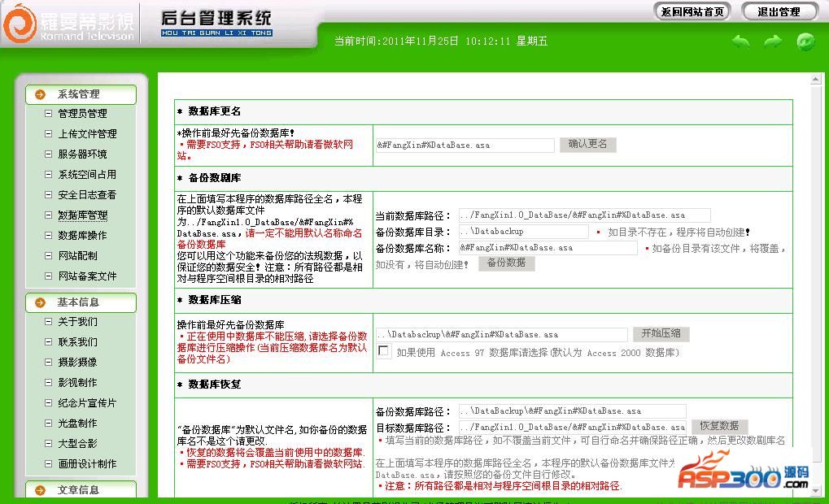Click the 备份数据库目录 input field

pos(523,232)
